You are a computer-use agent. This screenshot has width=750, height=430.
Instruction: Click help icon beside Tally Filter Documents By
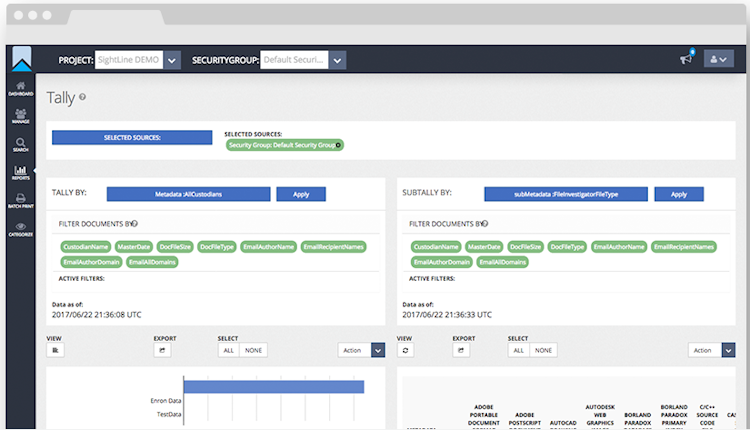tap(135, 223)
